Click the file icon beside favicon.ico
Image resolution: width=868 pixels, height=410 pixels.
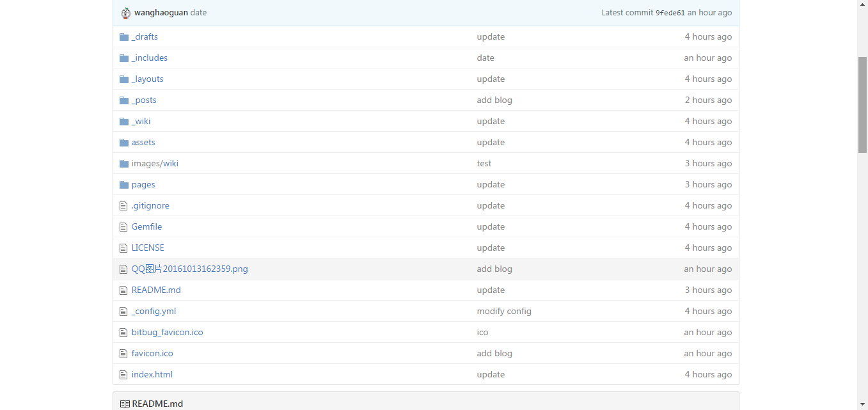123,353
